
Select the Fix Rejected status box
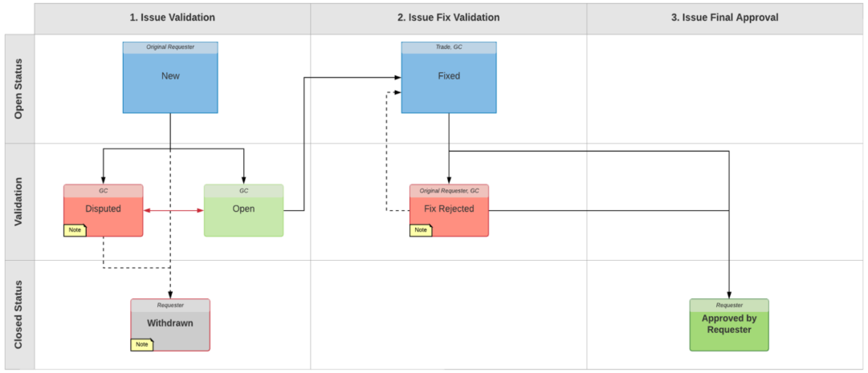point(449,213)
